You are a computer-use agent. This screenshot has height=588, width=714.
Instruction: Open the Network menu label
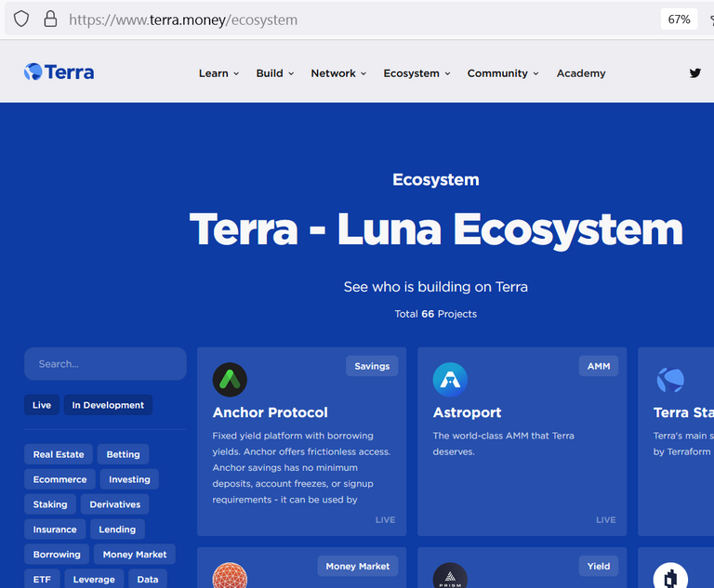(334, 73)
